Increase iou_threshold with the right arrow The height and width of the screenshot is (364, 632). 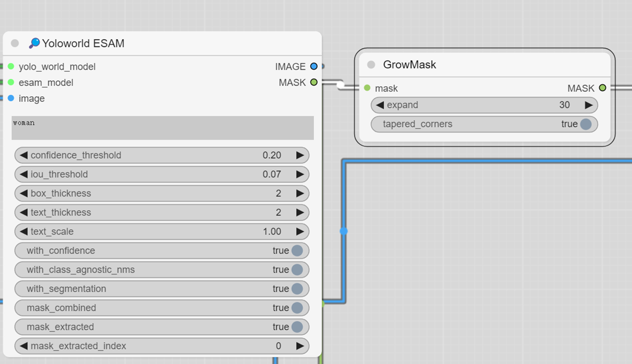(x=300, y=174)
